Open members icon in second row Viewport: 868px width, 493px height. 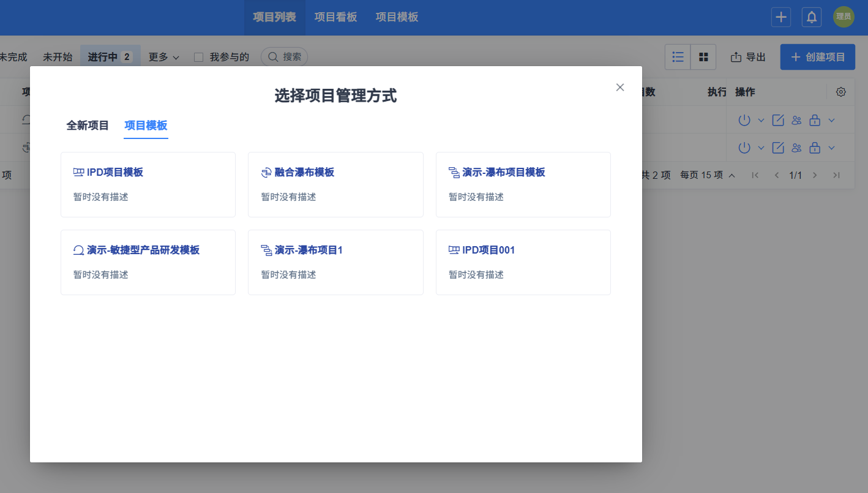pos(796,148)
